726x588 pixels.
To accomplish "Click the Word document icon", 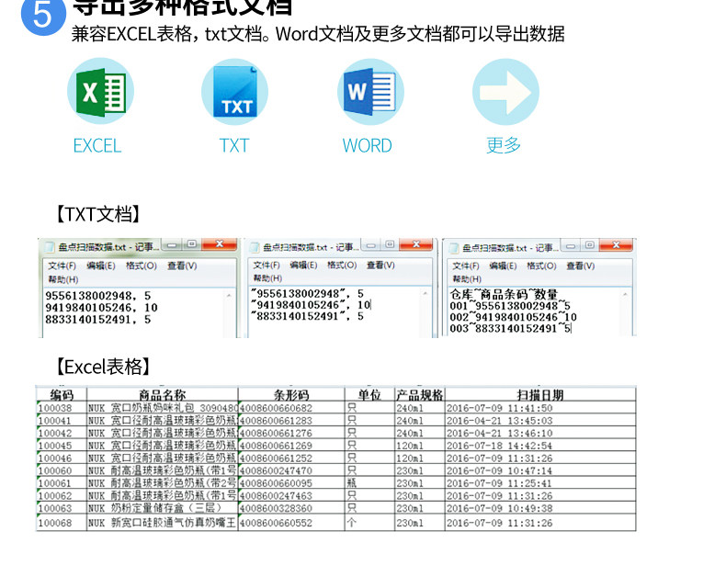I will (x=370, y=92).
